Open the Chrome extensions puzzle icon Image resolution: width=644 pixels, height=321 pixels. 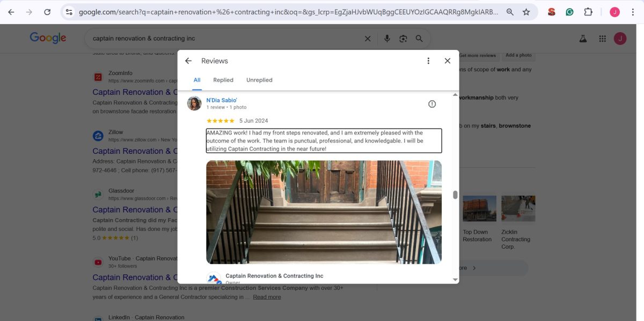(588, 12)
